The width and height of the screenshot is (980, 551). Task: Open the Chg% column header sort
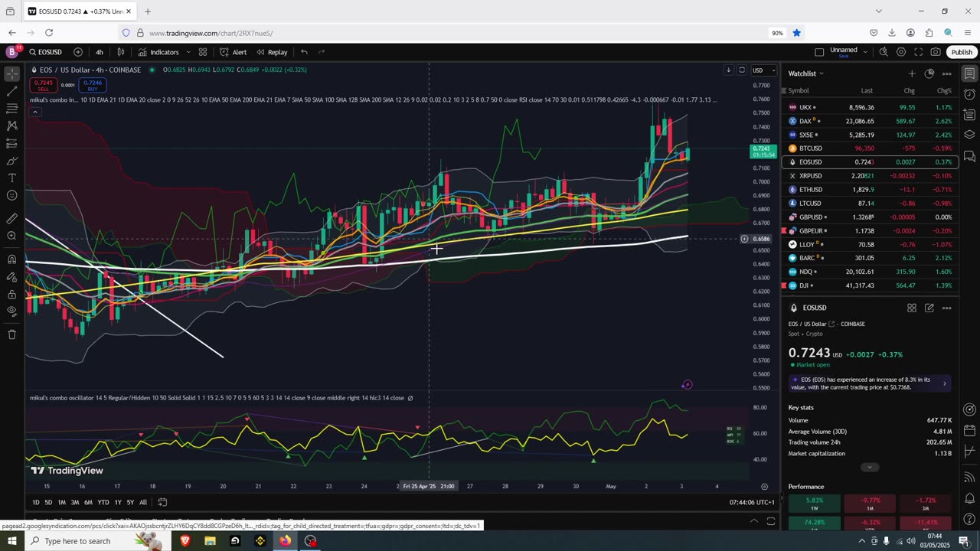tap(944, 90)
